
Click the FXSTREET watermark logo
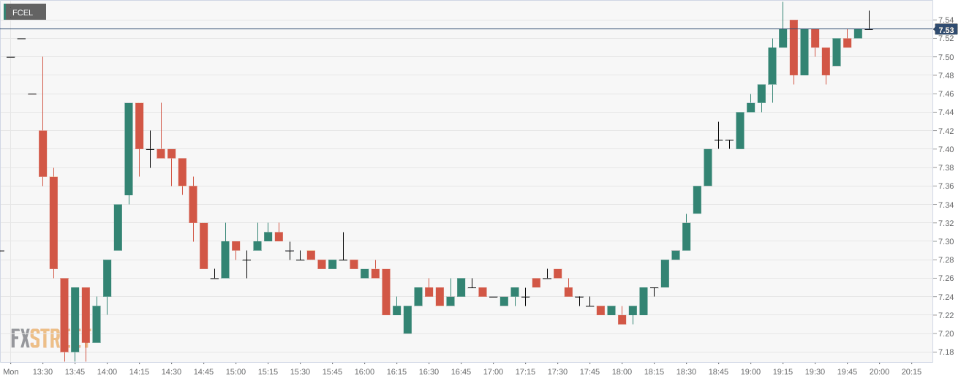[45, 338]
